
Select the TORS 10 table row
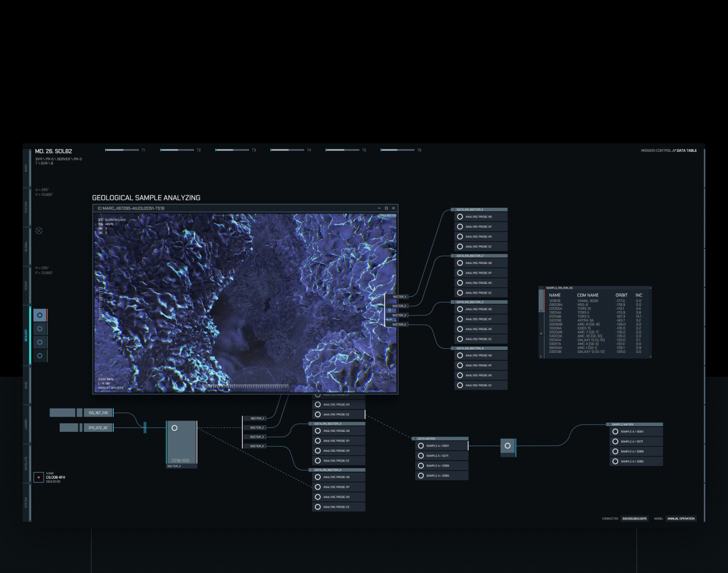coord(596,309)
